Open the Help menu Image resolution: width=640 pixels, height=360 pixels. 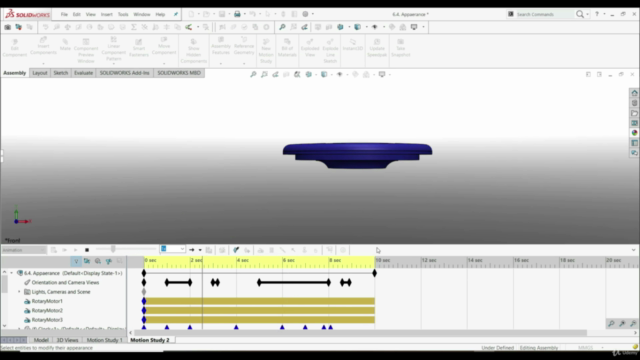[160, 14]
